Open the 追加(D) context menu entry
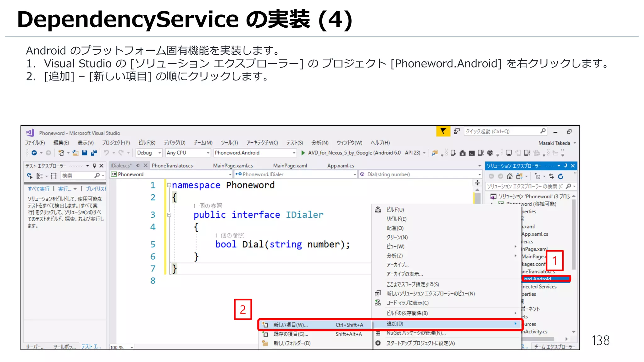 (447, 324)
